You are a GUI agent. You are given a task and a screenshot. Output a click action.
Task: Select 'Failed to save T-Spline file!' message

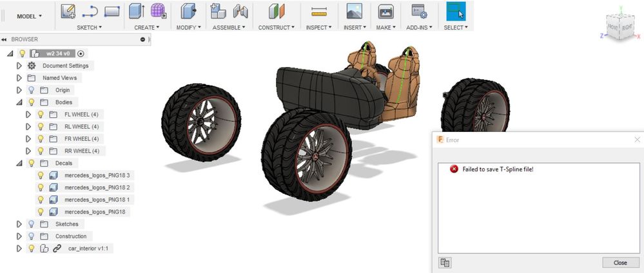pos(498,169)
